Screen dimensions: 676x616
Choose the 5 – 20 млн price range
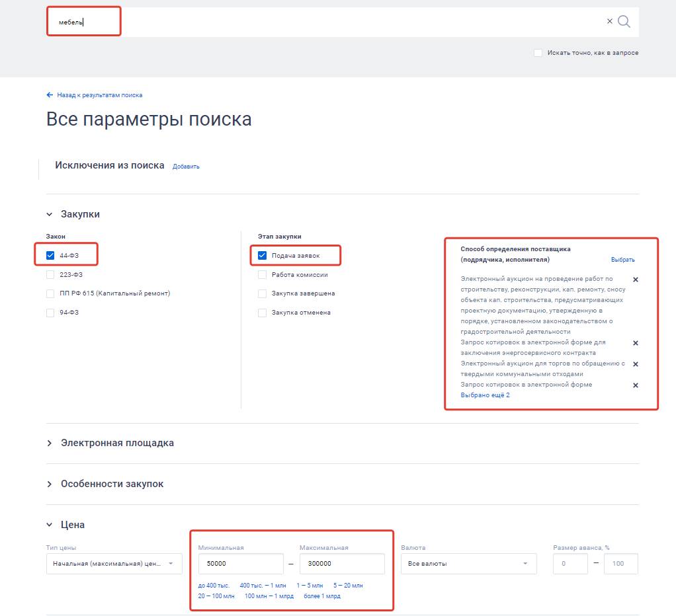point(348,586)
